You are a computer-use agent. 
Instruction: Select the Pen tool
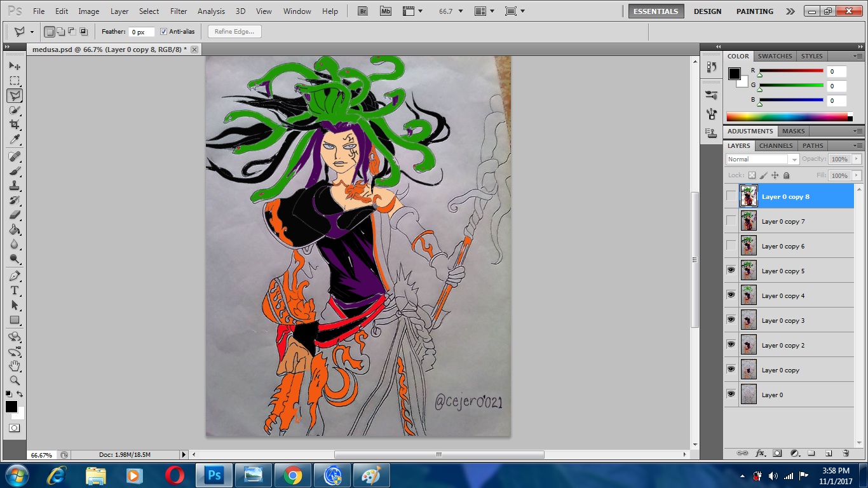pos(15,276)
